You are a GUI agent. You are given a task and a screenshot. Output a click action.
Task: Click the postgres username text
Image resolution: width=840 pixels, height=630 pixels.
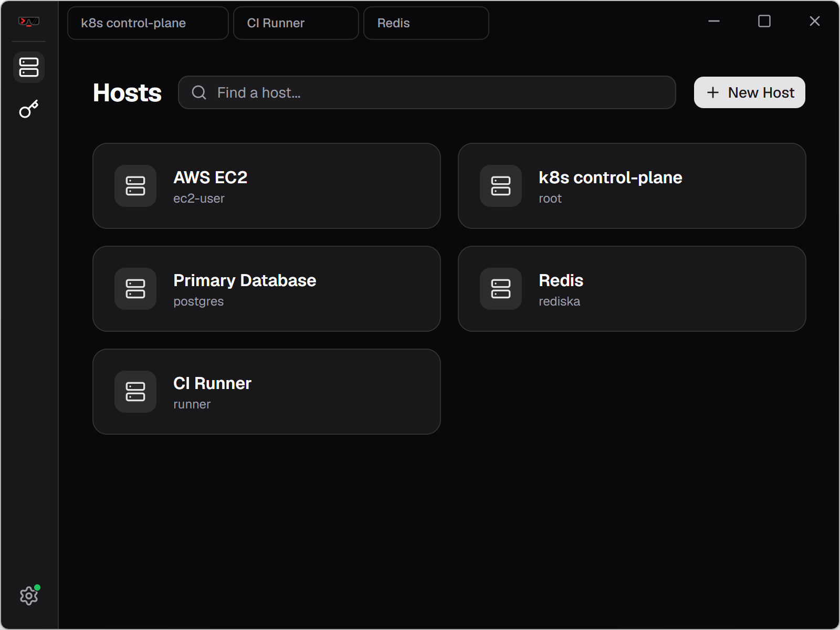tap(198, 301)
